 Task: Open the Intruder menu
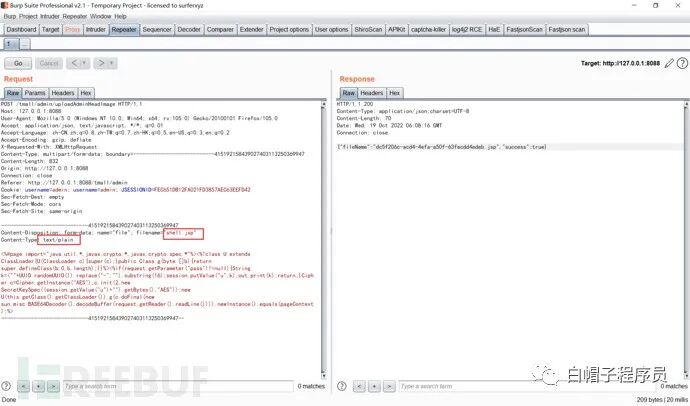pos(50,16)
